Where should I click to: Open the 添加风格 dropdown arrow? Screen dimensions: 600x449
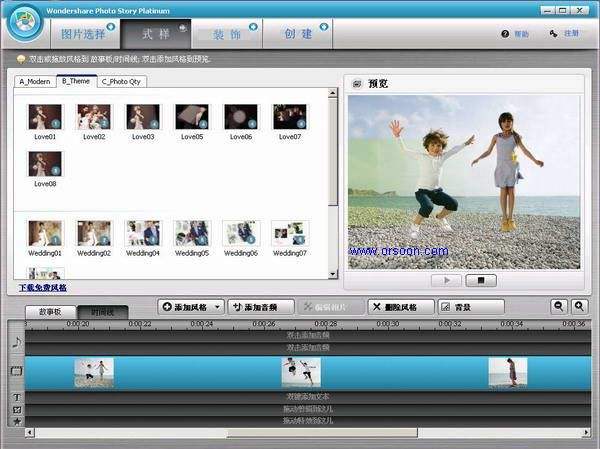pos(218,307)
